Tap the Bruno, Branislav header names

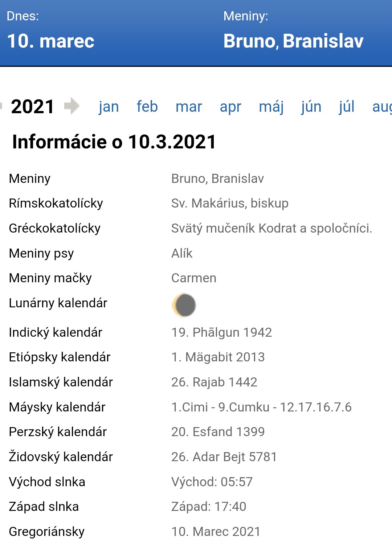point(293,41)
